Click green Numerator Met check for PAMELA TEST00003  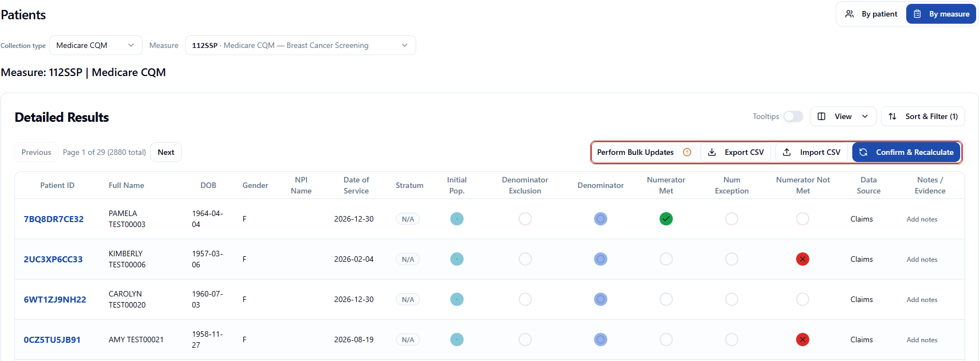click(x=666, y=219)
